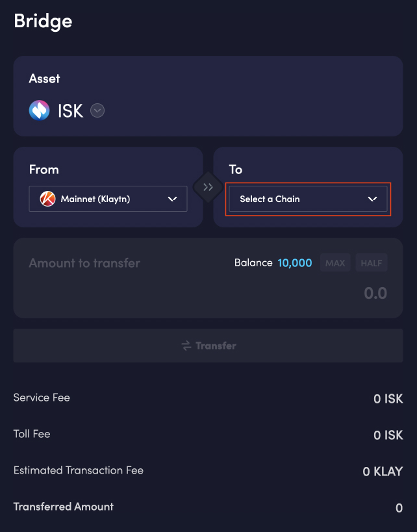Open the asset selector chevron beside ISK
This screenshot has width=417, height=532.
[x=97, y=110]
